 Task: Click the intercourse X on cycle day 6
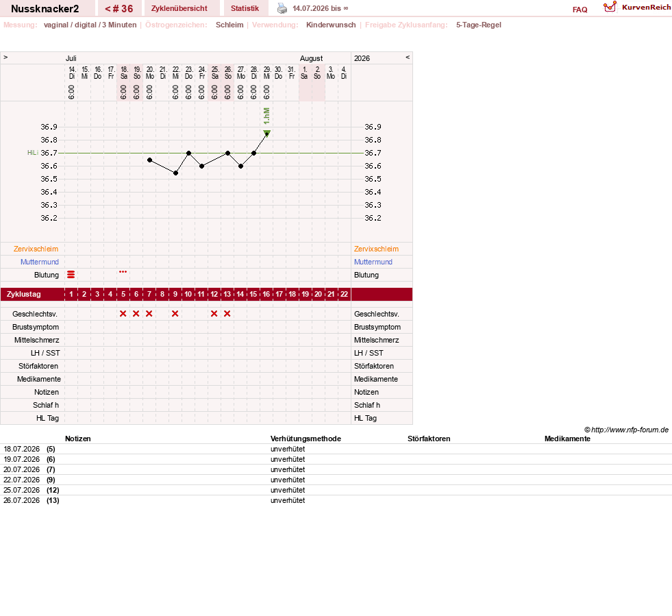pyautogui.click(x=136, y=314)
